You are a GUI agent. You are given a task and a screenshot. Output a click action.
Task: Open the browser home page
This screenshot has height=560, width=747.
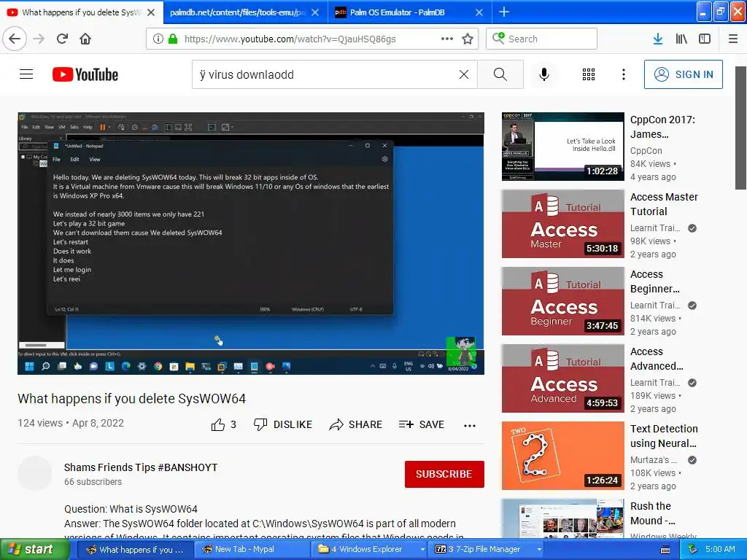click(x=85, y=39)
